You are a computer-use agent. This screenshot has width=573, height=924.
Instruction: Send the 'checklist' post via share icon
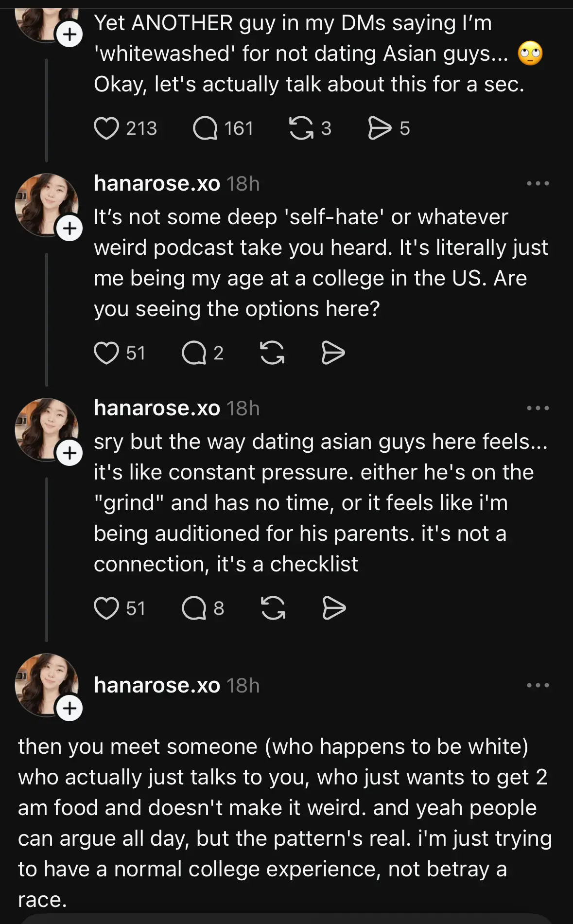(334, 608)
